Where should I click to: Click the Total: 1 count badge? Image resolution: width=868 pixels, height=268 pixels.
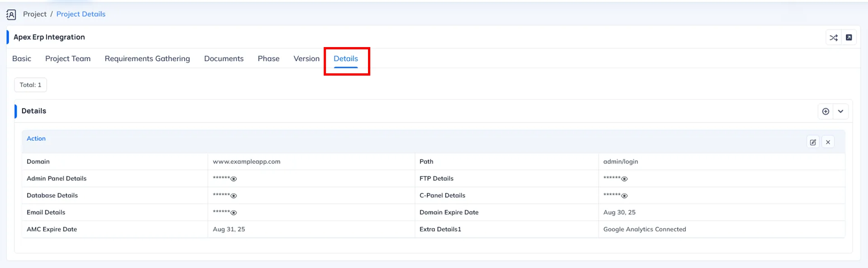click(30, 85)
